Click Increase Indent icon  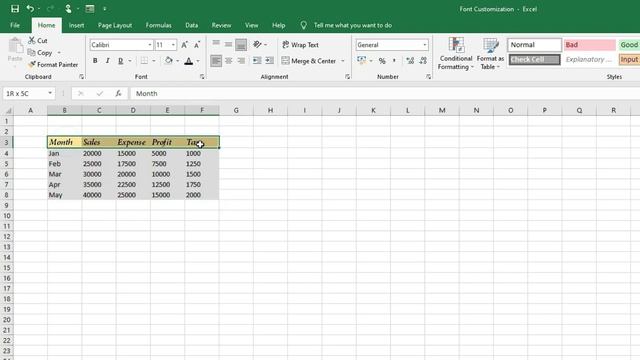click(x=269, y=61)
